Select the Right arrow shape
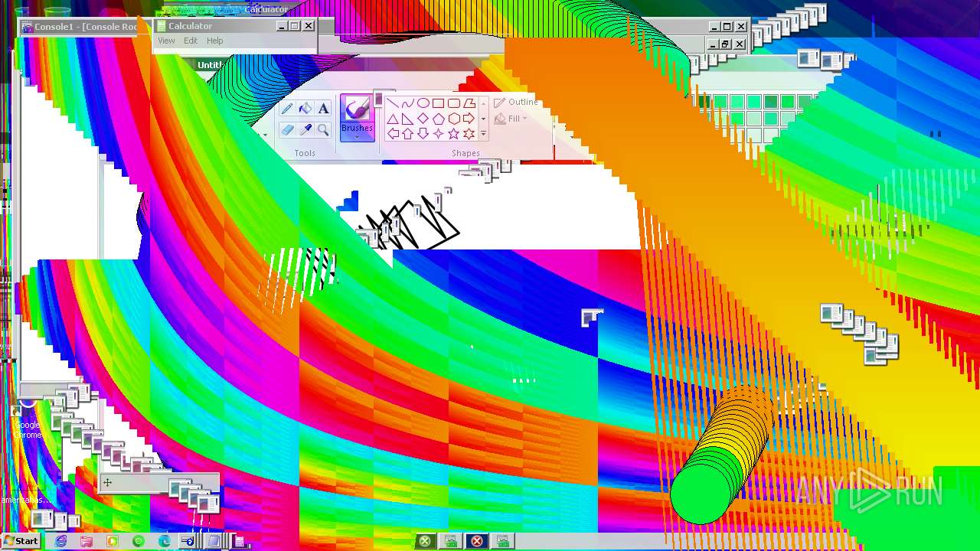 (469, 119)
